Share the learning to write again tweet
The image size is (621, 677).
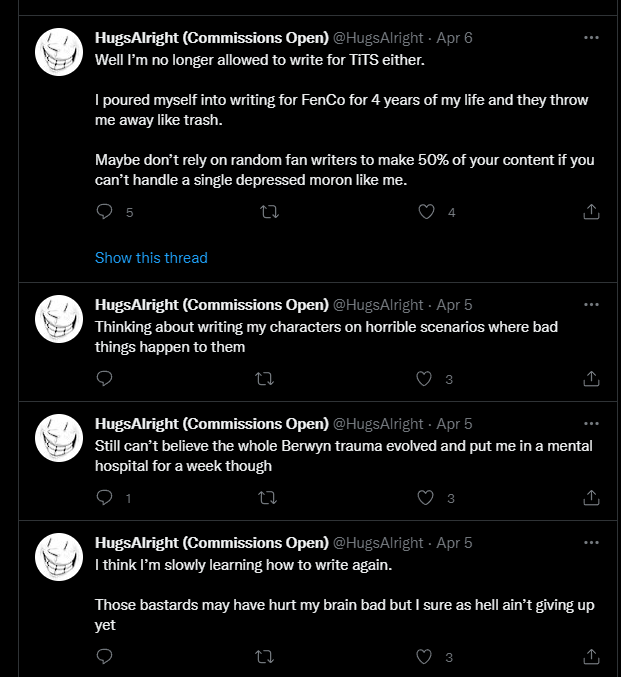[591, 657]
